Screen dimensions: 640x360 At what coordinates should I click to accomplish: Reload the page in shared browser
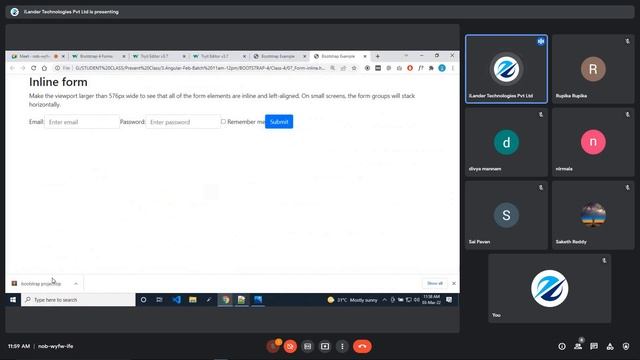point(33,68)
